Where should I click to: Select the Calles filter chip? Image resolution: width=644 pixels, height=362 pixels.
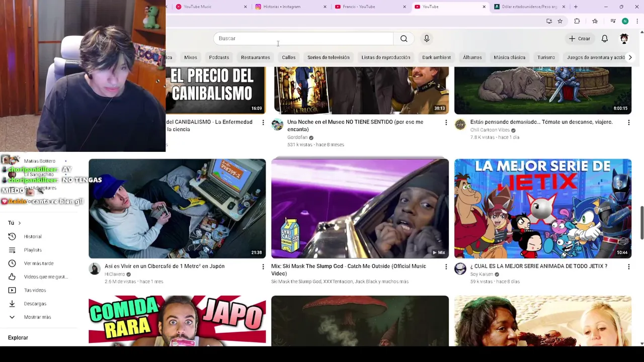pos(289,57)
